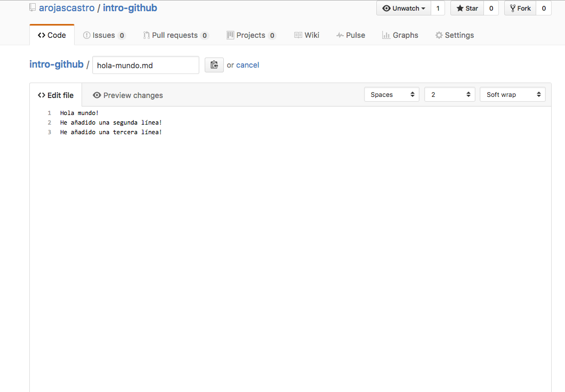Open the Unwatch dropdown menu
Screen dimensions: 565x392
(x=403, y=9)
